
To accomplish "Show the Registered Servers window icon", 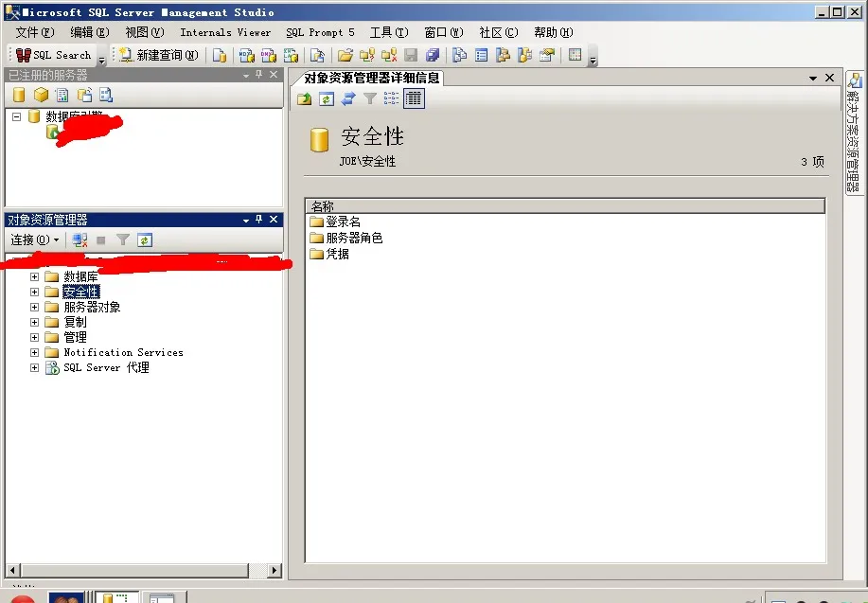I will coord(459,55).
